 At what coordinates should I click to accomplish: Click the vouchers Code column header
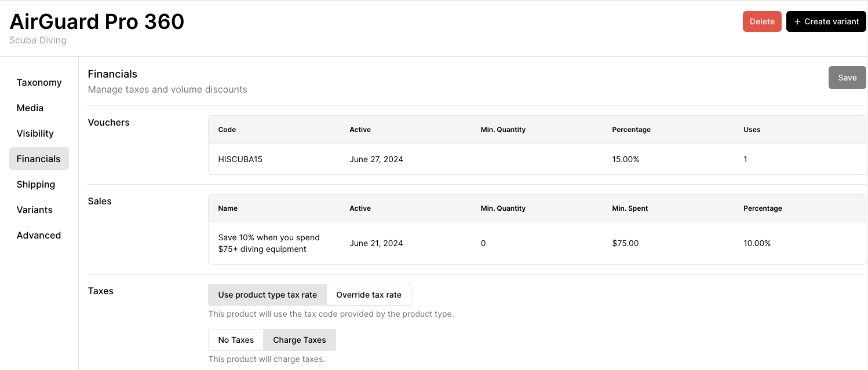(x=227, y=130)
